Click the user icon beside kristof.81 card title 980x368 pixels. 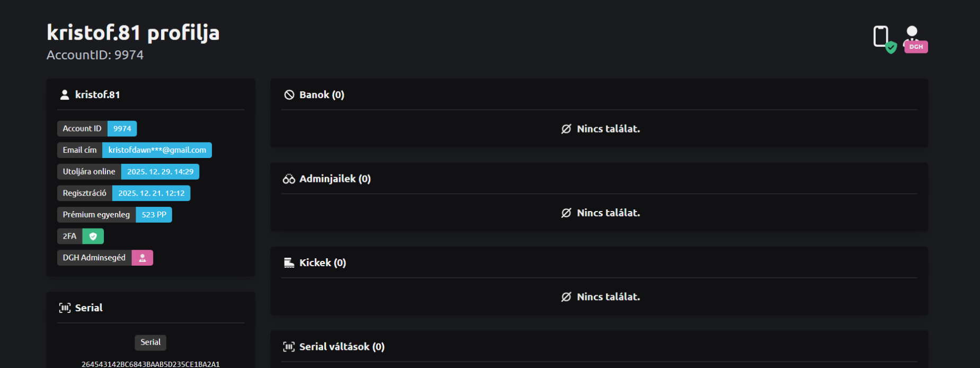click(65, 95)
